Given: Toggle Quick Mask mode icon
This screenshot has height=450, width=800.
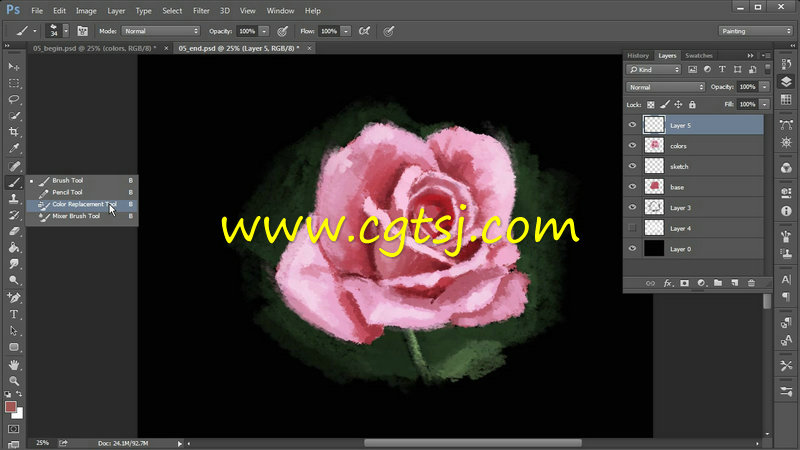Looking at the screenshot, I should tap(14, 429).
